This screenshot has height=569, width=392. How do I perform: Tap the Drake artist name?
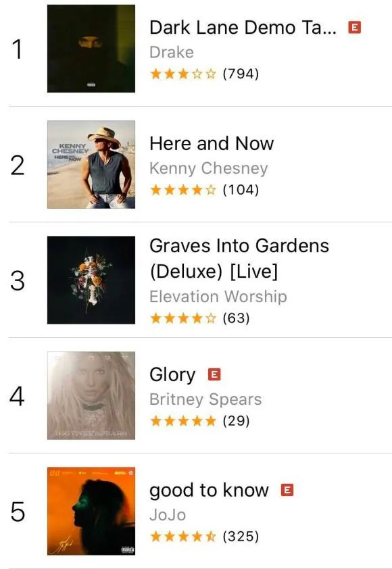172,52
